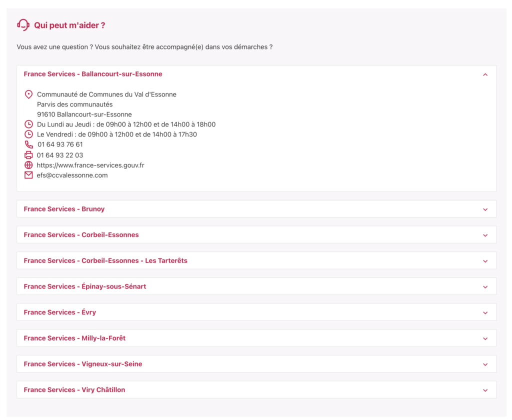Viewport: 512px width, 420px height.
Task: Click phone number 01 64 93 76 61
Action: pos(60,144)
